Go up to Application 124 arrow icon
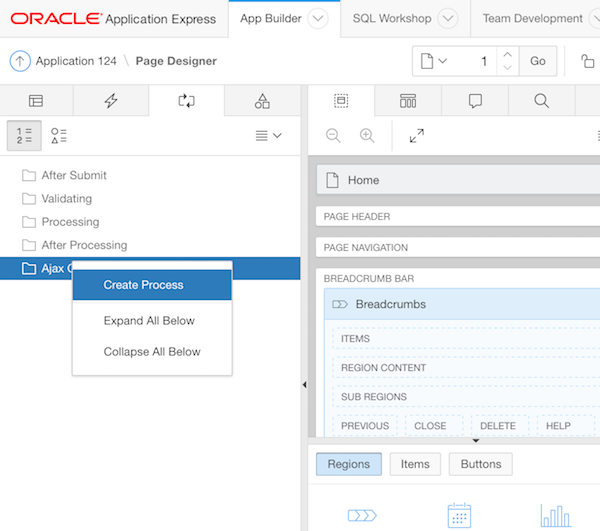Viewport: 600px width, 531px height. (x=20, y=61)
